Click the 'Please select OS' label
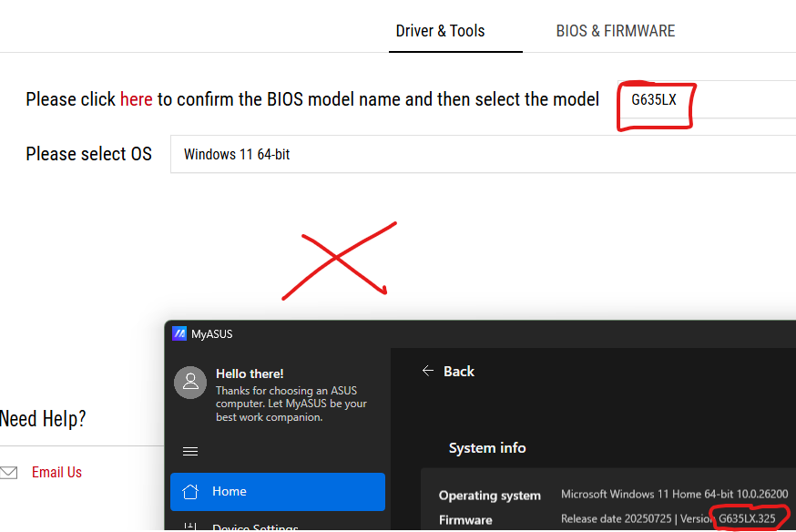The image size is (796, 532). point(89,154)
